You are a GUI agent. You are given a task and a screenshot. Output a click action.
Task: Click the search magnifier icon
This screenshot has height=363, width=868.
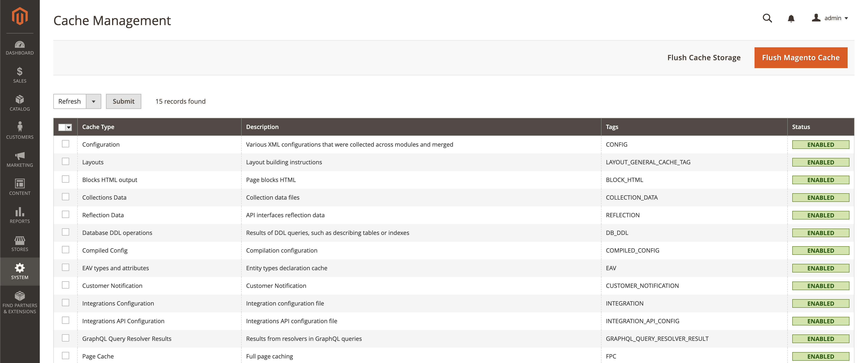767,18
